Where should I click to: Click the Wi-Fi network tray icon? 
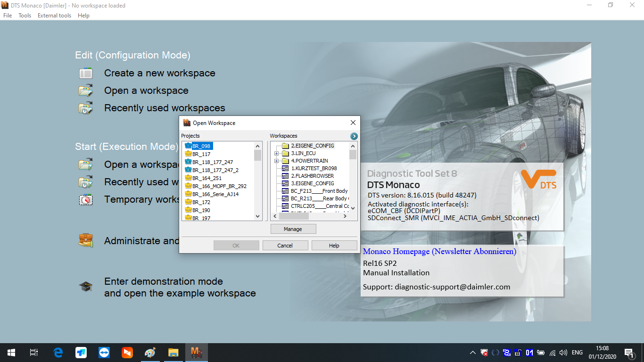click(552, 353)
